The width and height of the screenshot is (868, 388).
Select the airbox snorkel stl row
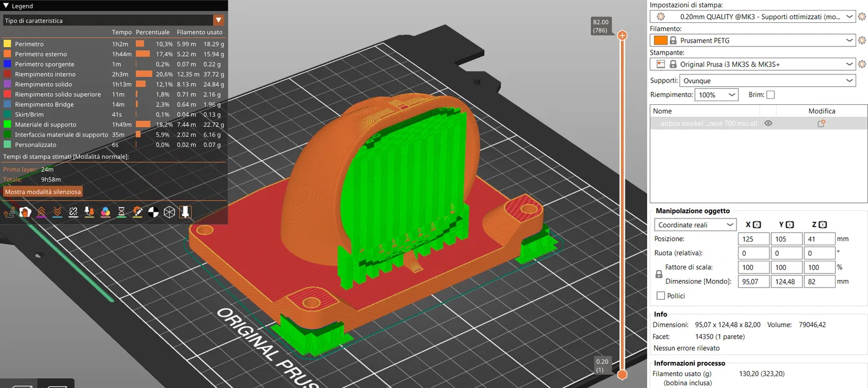[x=759, y=124]
